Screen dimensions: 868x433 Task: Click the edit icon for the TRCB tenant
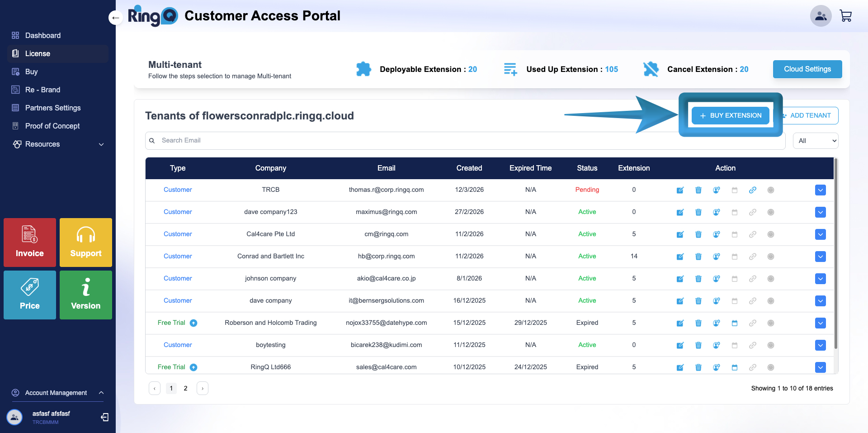pyautogui.click(x=680, y=190)
